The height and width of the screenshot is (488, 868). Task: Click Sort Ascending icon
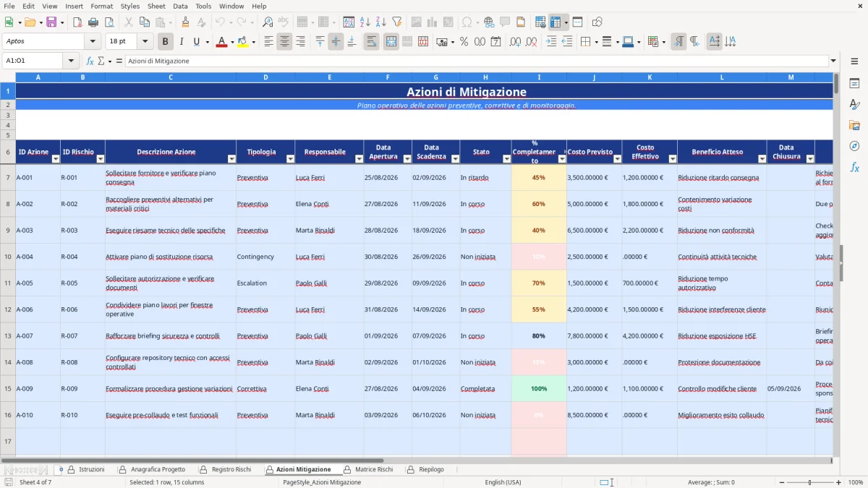365,22
